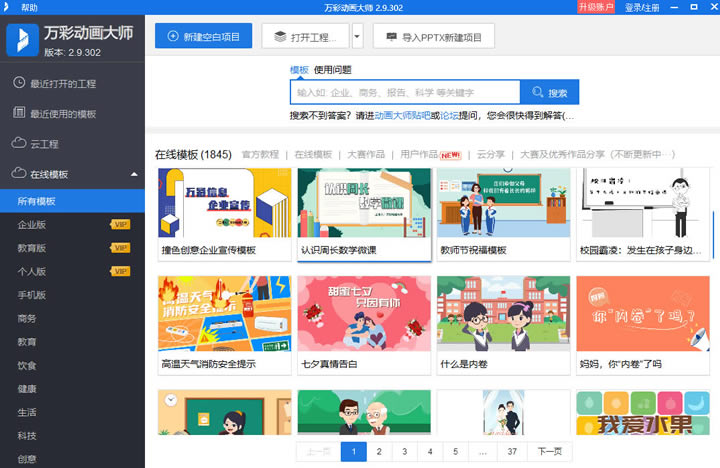The height and width of the screenshot is (468, 720).
Task: Click the VIP badge next to 教育版
Action: point(120,248)
